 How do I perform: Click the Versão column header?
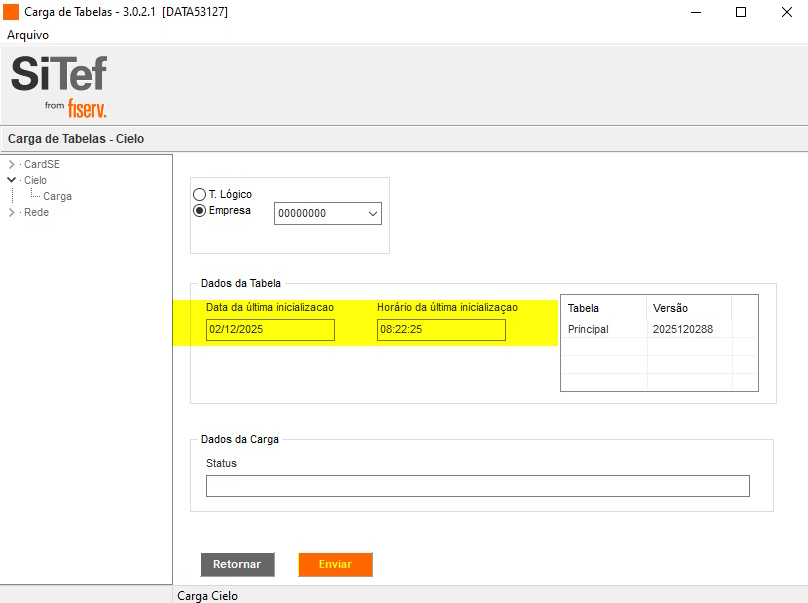click(x=689, y=308)
